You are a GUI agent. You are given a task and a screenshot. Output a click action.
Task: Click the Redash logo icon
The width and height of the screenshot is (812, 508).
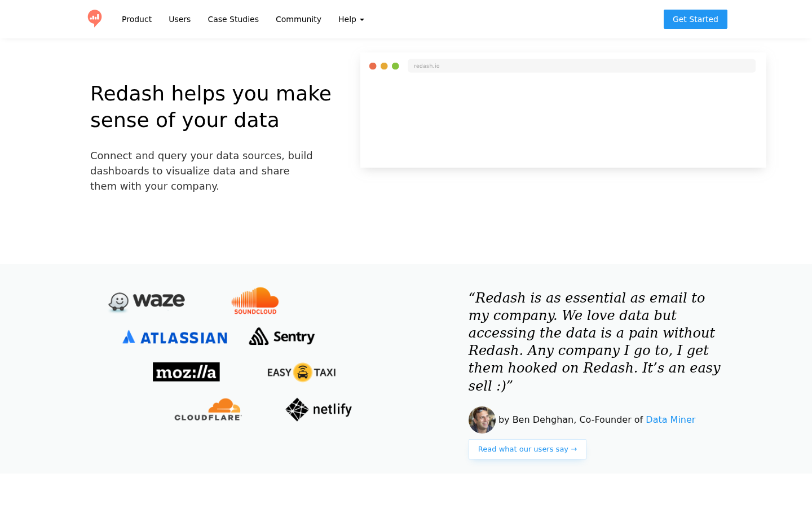click(x=95, y=19)
